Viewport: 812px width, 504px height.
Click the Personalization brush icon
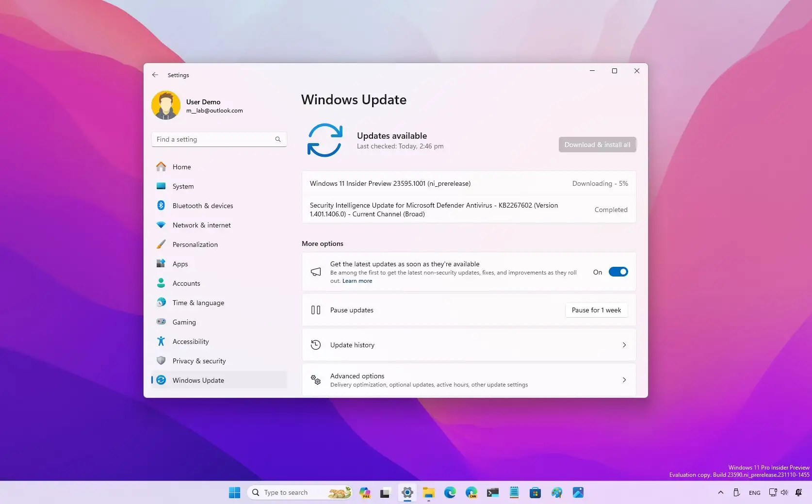(162, 244)
